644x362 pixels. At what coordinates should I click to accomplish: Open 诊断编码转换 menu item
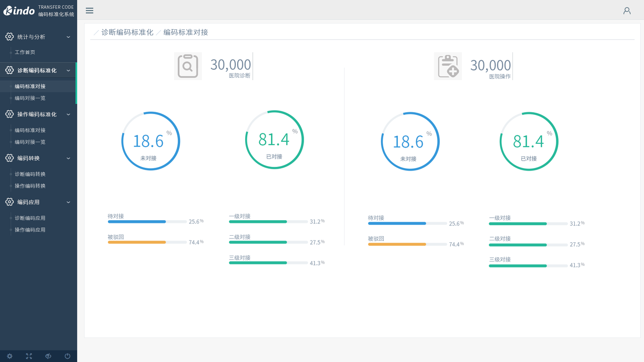tap(30, 174)
